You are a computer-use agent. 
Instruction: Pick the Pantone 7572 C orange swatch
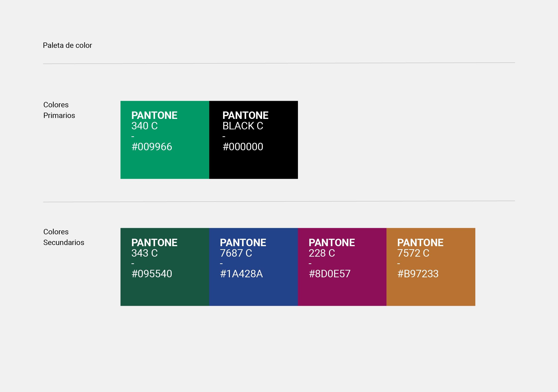point(431,267)
